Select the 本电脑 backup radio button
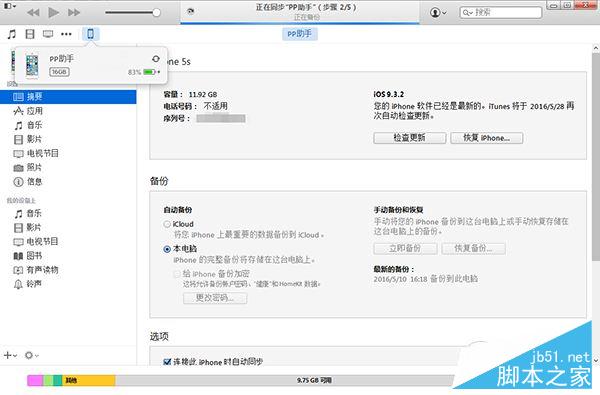Image resolution: width=600 pixels, height=395 pixels. point(167,249)
